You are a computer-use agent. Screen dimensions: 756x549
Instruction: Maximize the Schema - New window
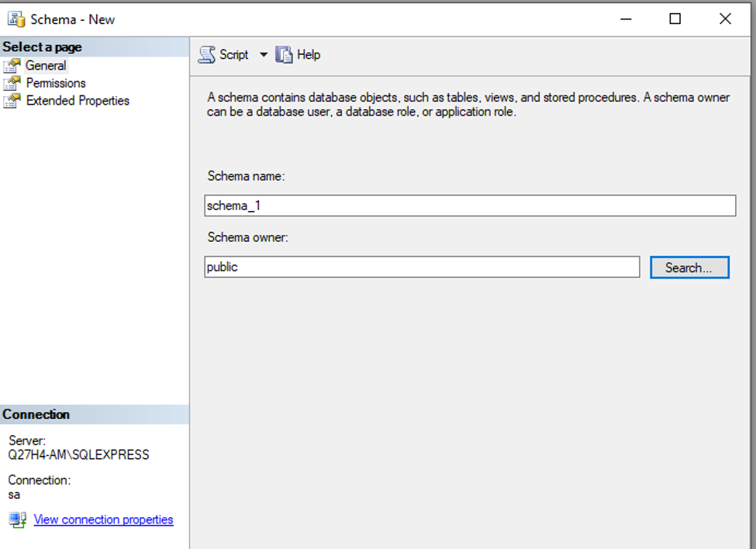675,19
